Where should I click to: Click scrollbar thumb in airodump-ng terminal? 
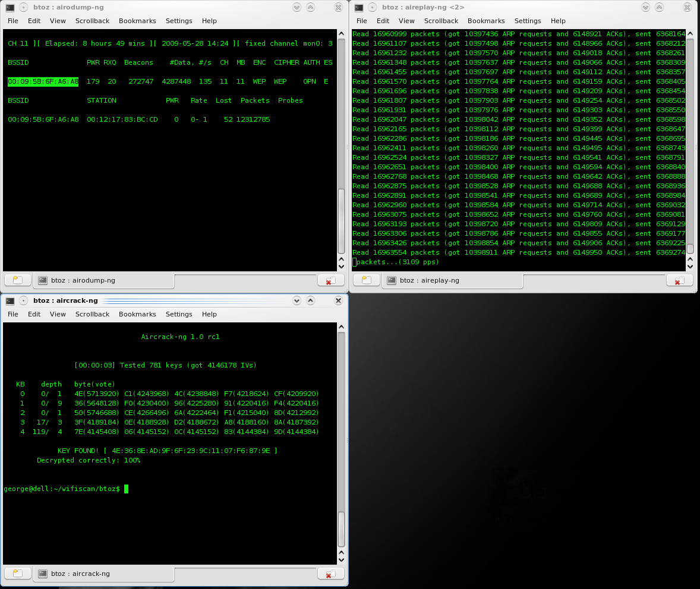point(342,221)
